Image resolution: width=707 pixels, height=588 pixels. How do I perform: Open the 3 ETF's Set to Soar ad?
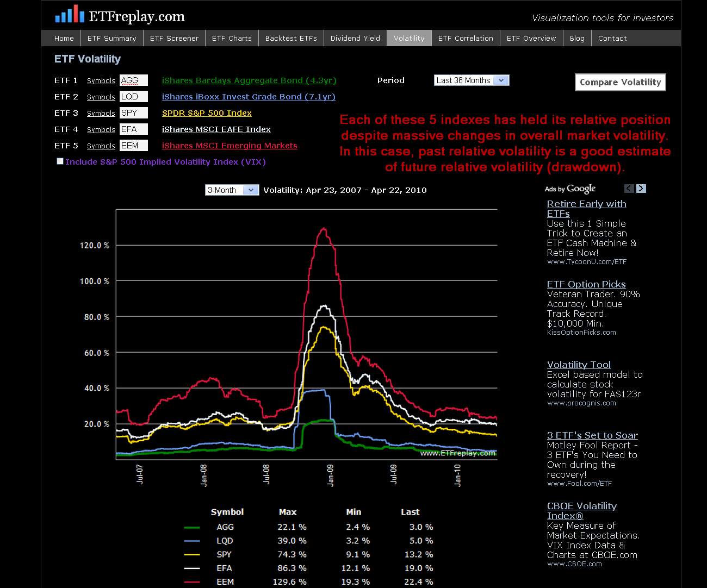coord(592,435)
